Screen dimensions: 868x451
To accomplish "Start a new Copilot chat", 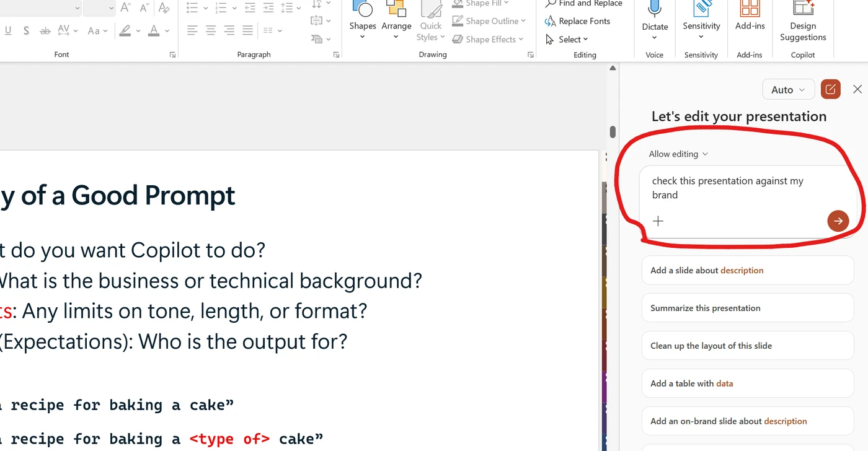I will pyautogui.click(x=830, y=89).
